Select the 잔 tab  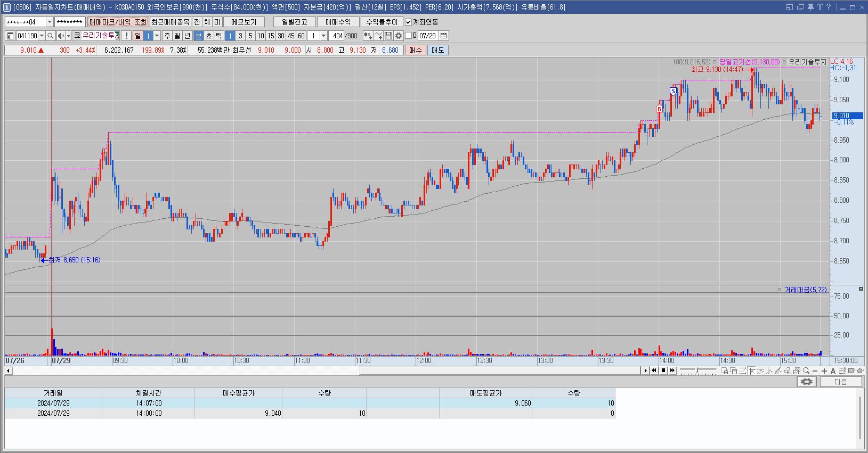point(197,22)
